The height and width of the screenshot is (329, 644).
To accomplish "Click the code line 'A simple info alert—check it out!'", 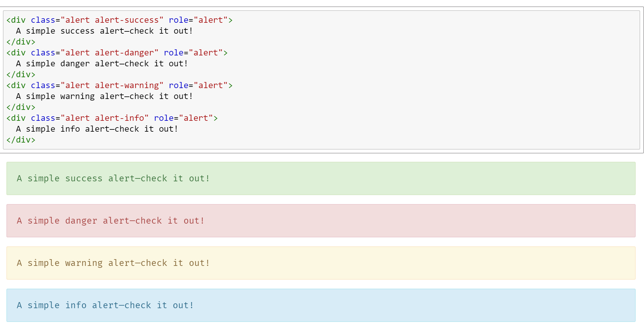I will [97, 129].
